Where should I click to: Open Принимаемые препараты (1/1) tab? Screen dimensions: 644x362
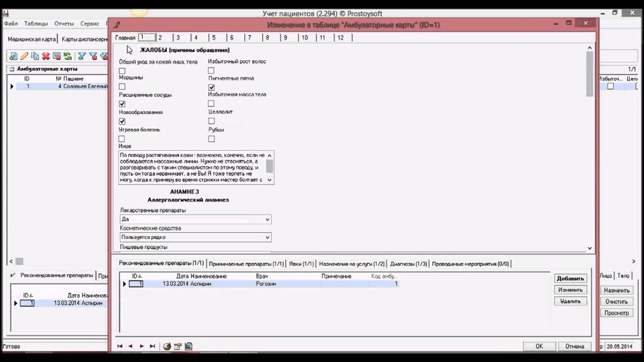pos(247,263)
